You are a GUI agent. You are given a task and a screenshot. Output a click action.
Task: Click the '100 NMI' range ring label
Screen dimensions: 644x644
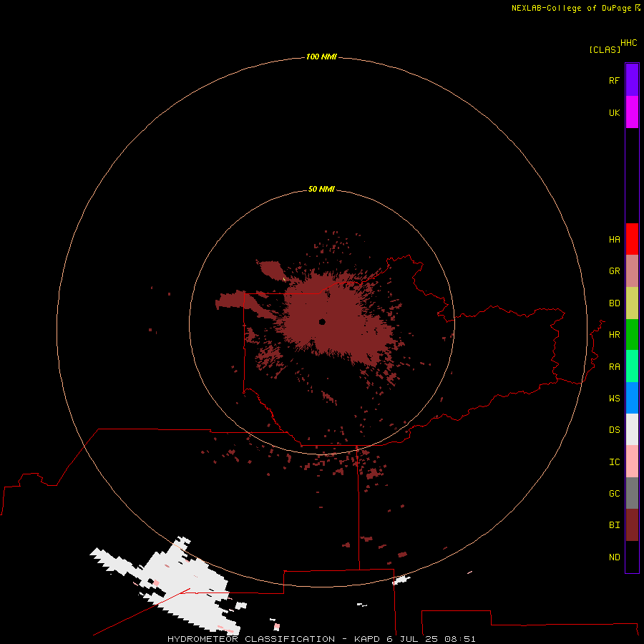321,57
